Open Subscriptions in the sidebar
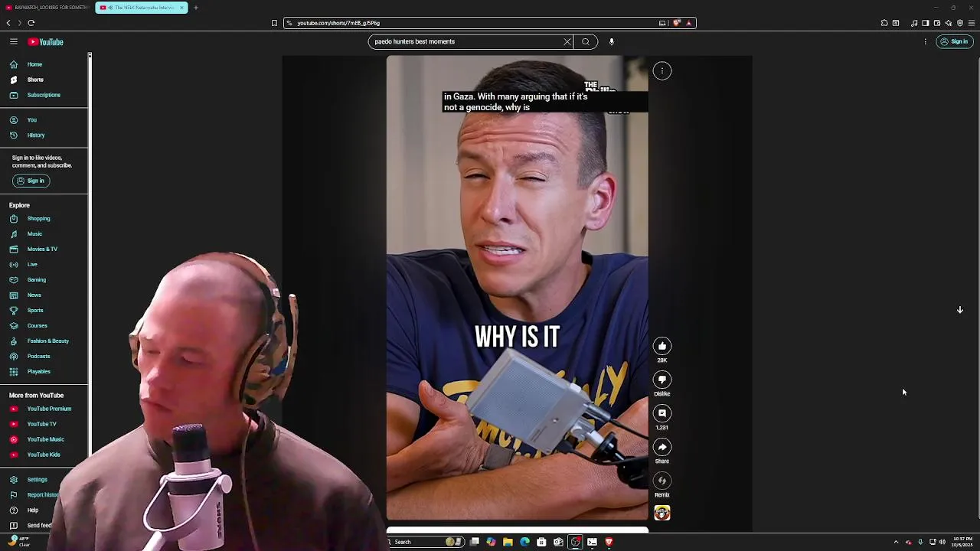The image size is (980, 551). [x=44, y=95]
